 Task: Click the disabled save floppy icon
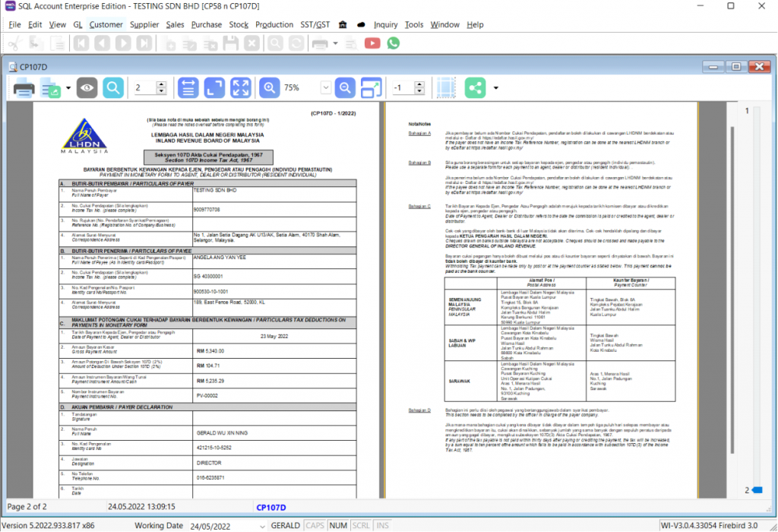(x=231, y=43)
